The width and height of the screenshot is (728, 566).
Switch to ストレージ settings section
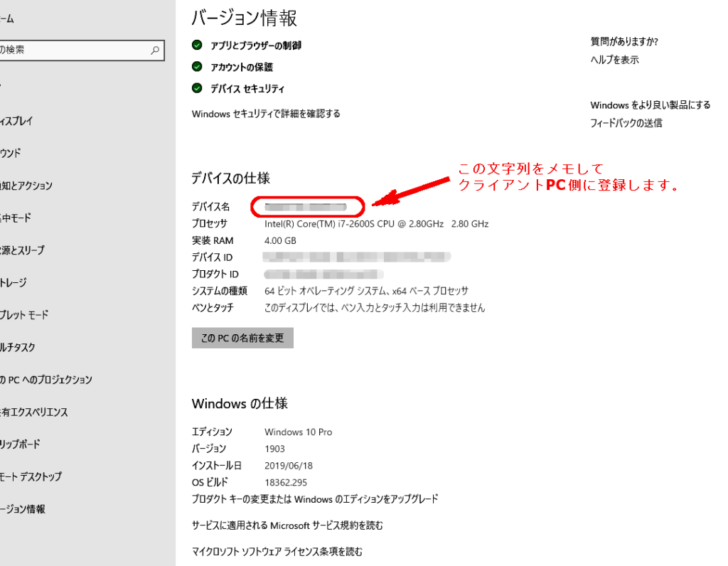[14, 283]
